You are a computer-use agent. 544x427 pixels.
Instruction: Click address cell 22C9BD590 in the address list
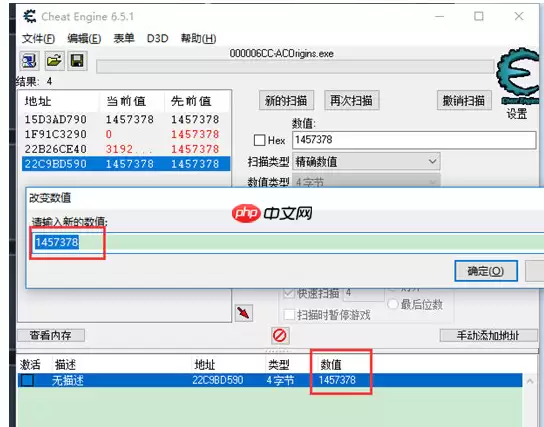(x=218, y=380)
